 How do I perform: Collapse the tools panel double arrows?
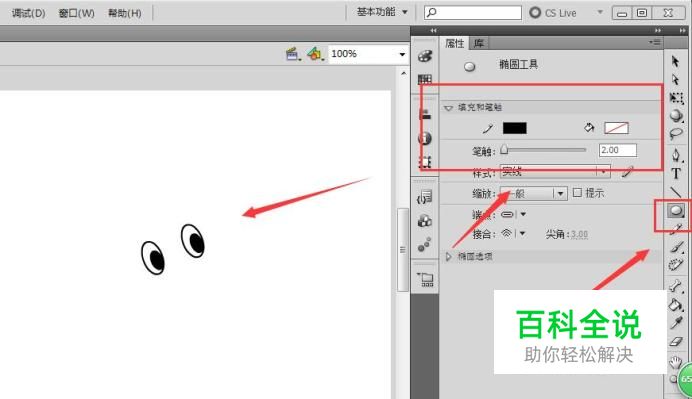(683, 30)
